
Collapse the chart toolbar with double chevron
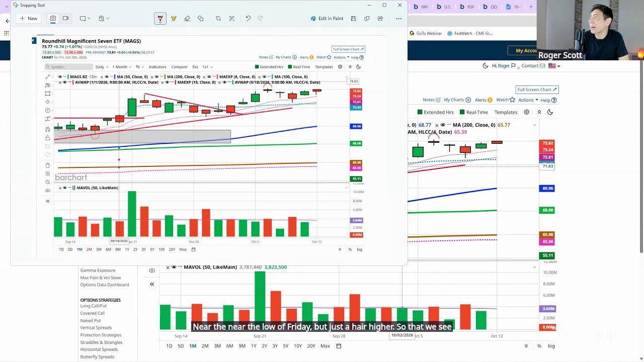(x=540, y=112)
